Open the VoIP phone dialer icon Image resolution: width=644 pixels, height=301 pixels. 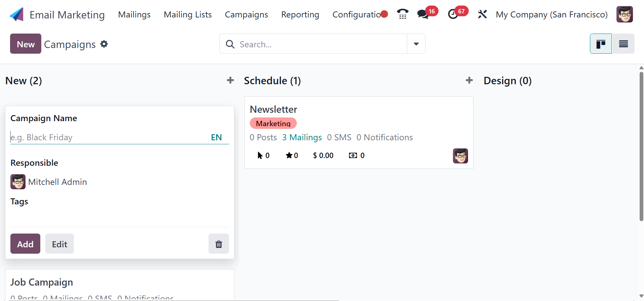click(x=403, y=14)
